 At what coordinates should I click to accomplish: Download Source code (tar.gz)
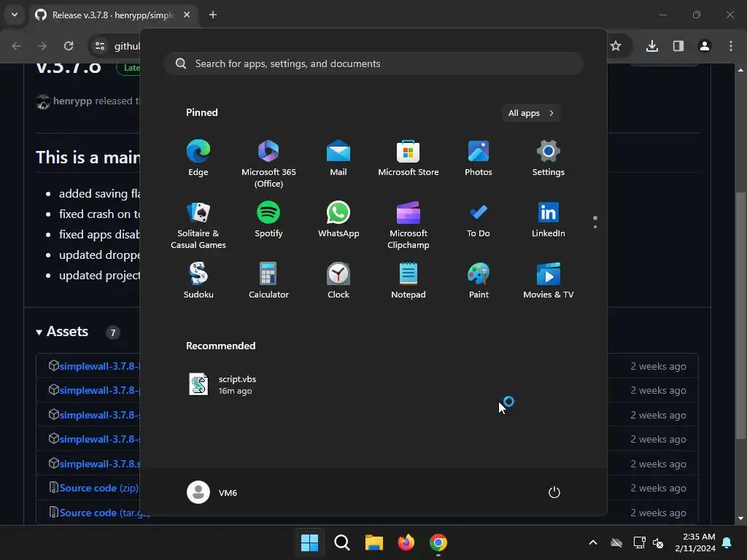point(104,513)
